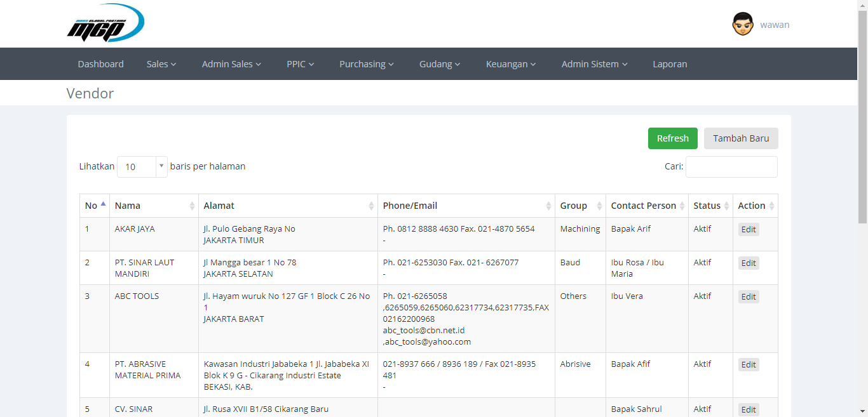Image resolution: width=868 pixels, height=417 pixels.
Task: Click the MGP company logo
Action: tap(105, 23)
